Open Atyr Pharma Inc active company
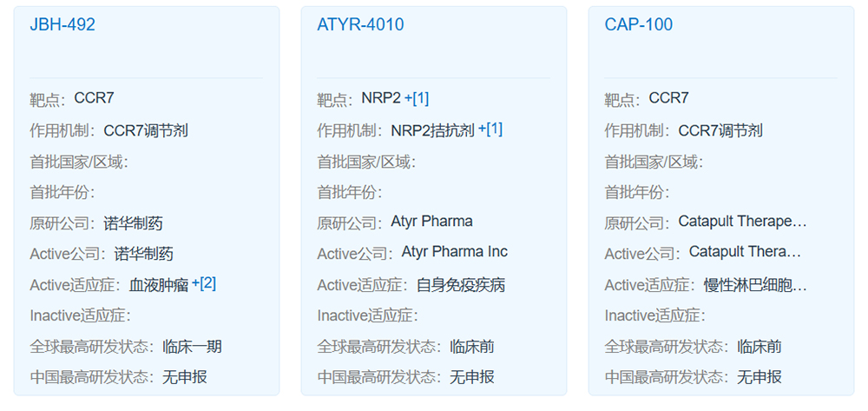The width and height of the screenshot is (868, 411). 455,252
